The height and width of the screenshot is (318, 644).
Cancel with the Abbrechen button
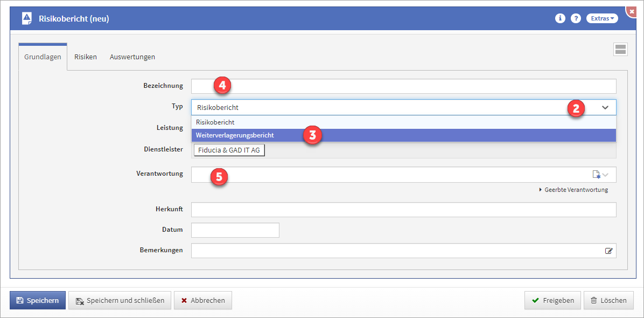coord(202,300)
